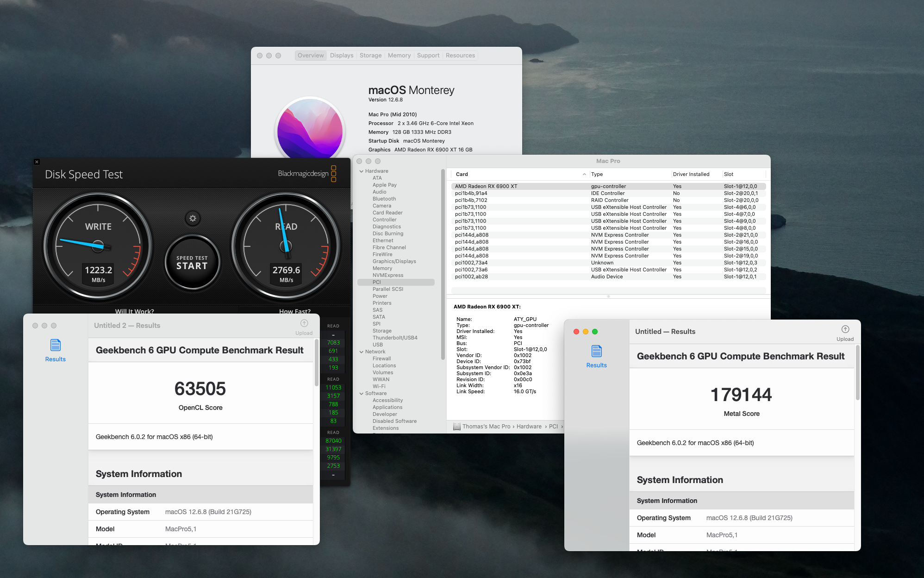Select the pci1002,ab28 Audio Device row
This screenshot has height=578, width=924.
608,277
